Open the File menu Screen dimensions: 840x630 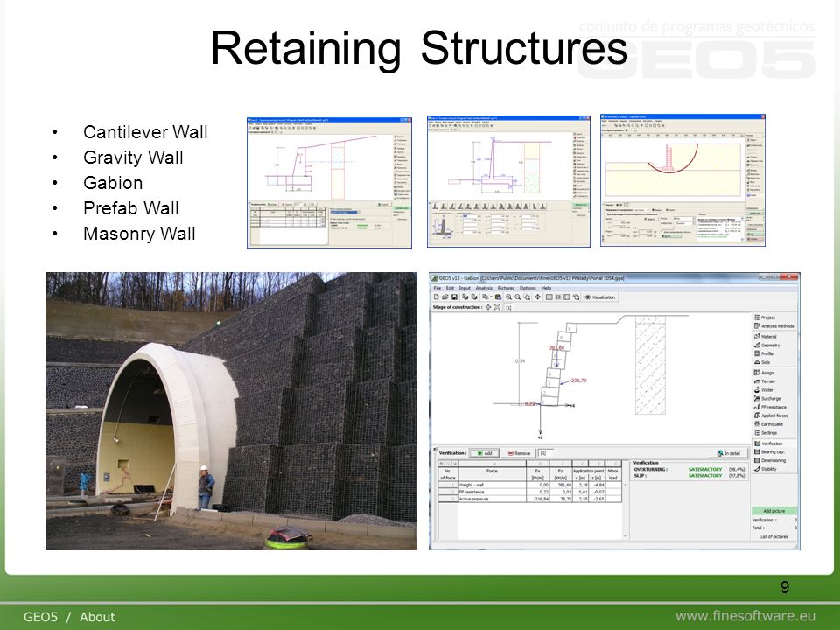click(437, 288)
